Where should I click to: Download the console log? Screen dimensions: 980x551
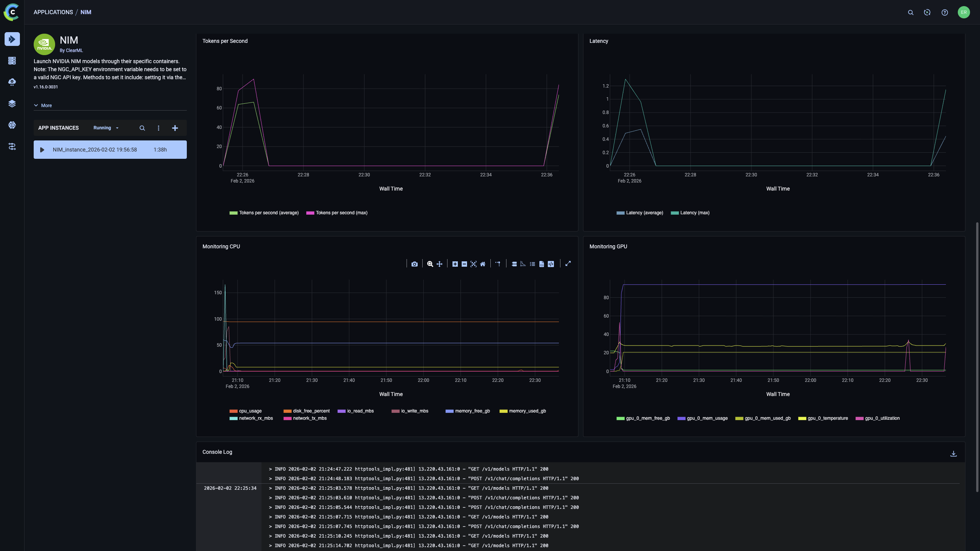954,453
